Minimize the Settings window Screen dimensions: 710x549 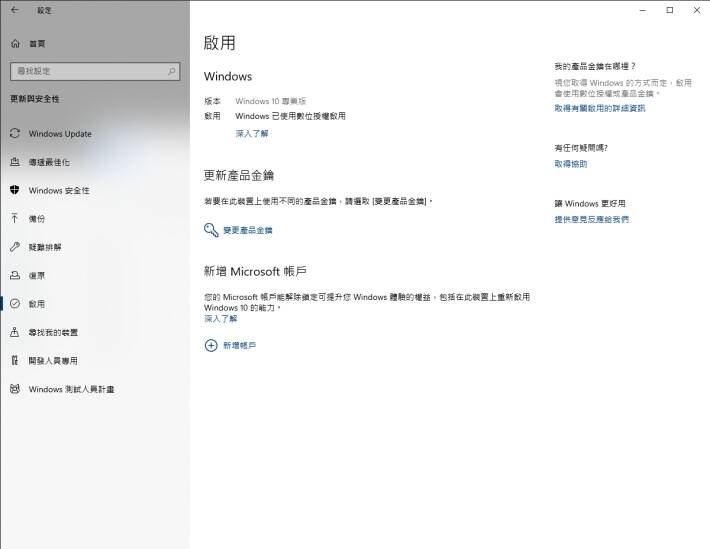[x=643, y=10]
